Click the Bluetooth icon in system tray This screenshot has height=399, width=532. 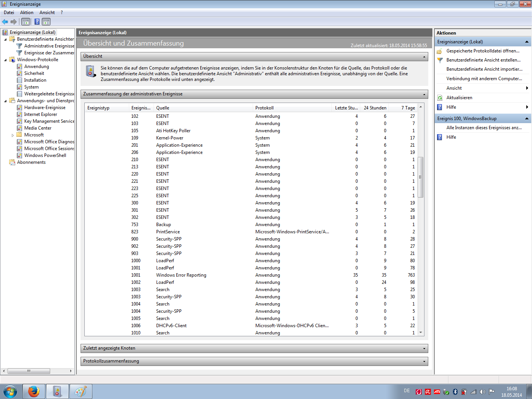click(x=455, y=391)
